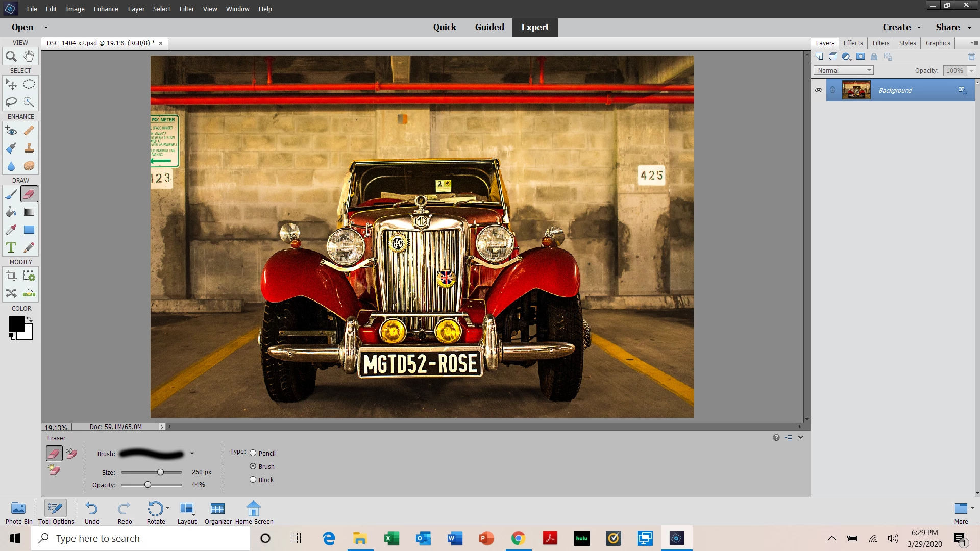The height and width of the screenshot is (551, 980).
Task: Open the layer Opacity dropdown arrow
Action: click(x=971, y=71)
